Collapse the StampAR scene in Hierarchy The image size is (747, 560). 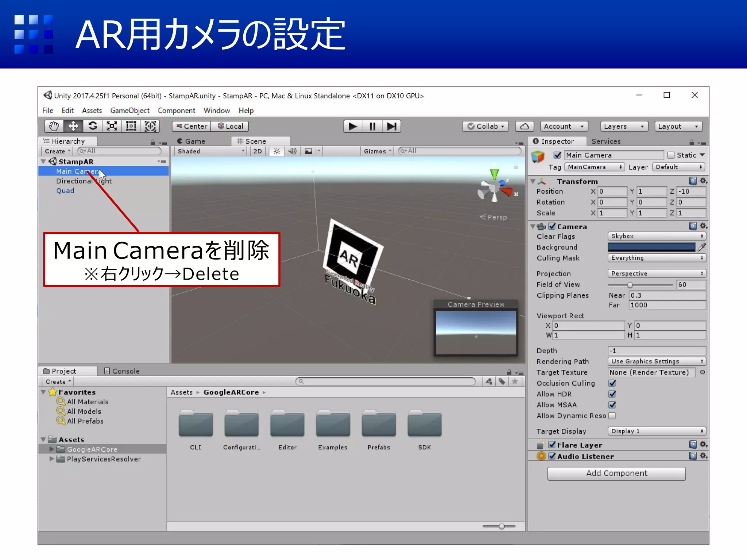coord(43,162)
